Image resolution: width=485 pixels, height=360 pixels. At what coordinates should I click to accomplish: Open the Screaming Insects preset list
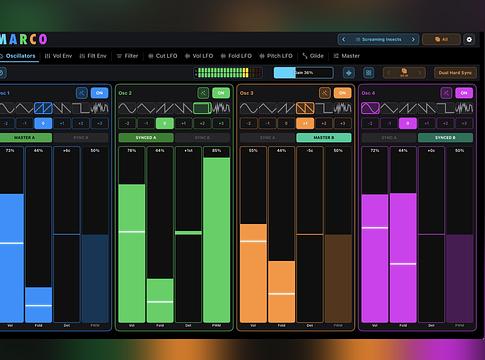[378, 39]
